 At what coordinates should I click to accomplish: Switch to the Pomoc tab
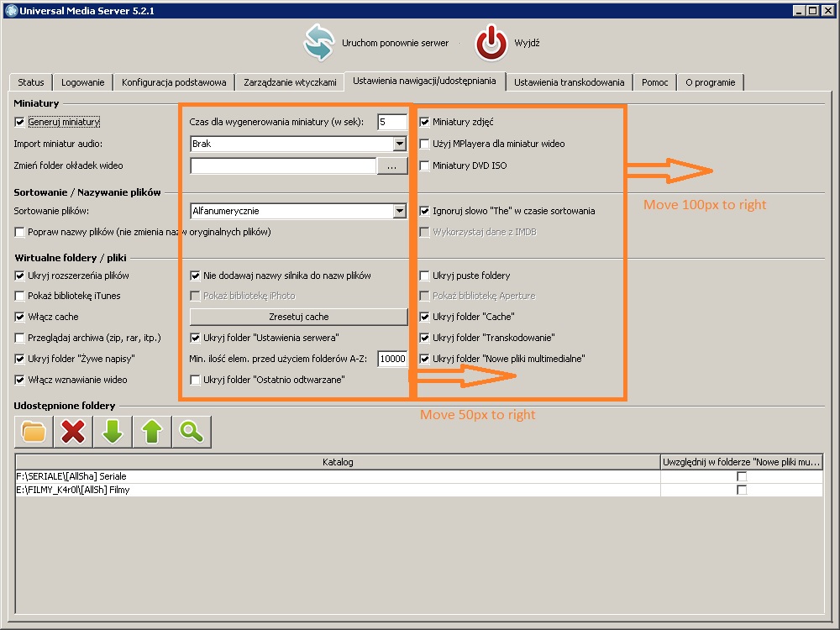(x=654, y=82)
